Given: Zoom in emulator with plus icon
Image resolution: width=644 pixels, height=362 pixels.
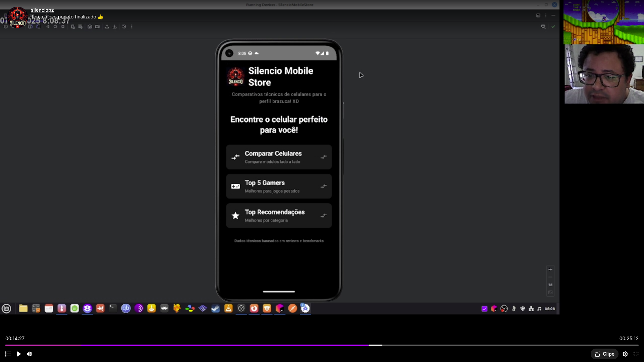Looking at the screenshot, I should 550,269.
